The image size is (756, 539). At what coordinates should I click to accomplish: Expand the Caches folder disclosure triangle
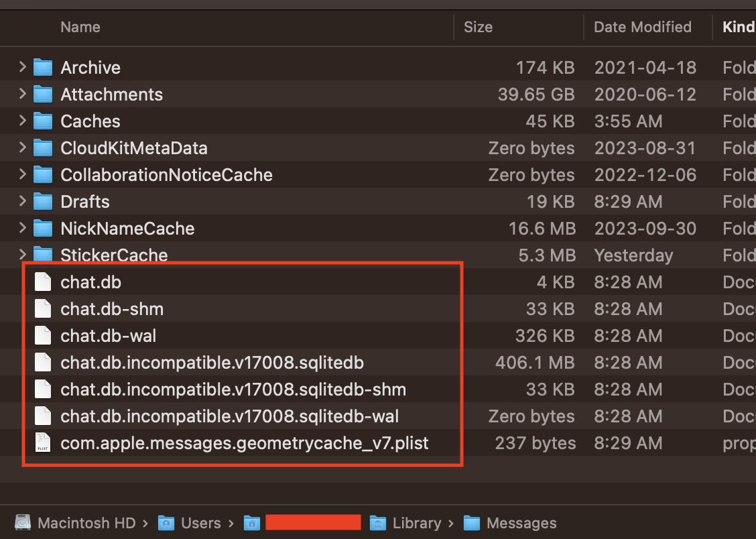(x=23, y=121)
